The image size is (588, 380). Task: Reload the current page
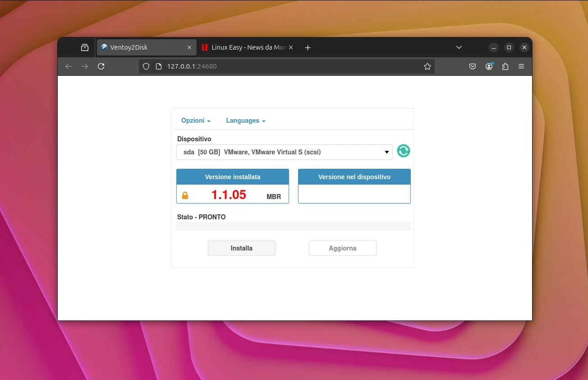point(101,66)
